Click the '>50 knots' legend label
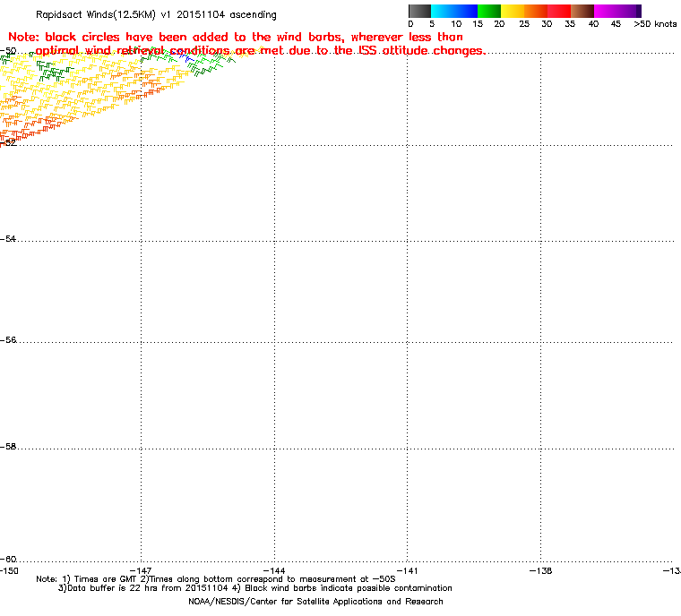The width and height of the screenshot is (681, 616). [x=655, y=24]
